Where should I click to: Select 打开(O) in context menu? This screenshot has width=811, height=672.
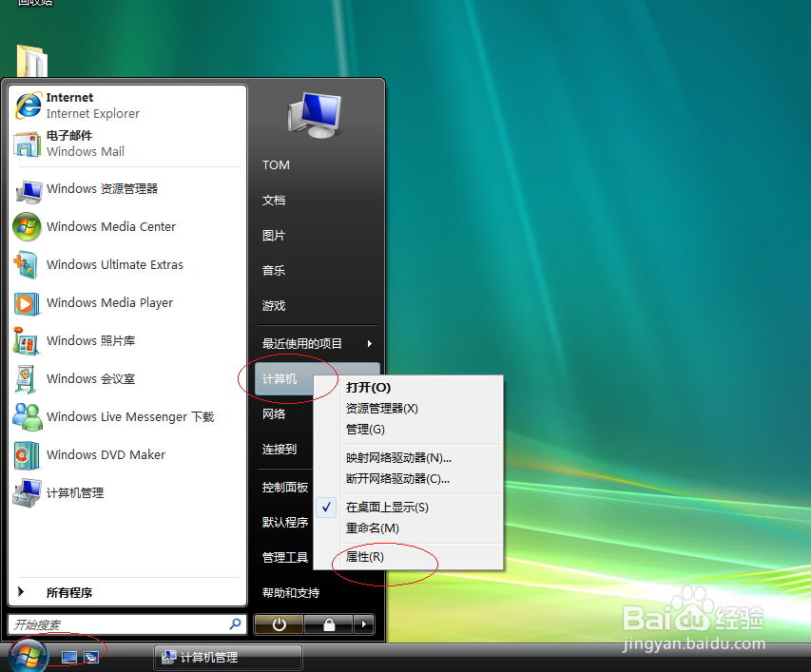click(368, 388)
